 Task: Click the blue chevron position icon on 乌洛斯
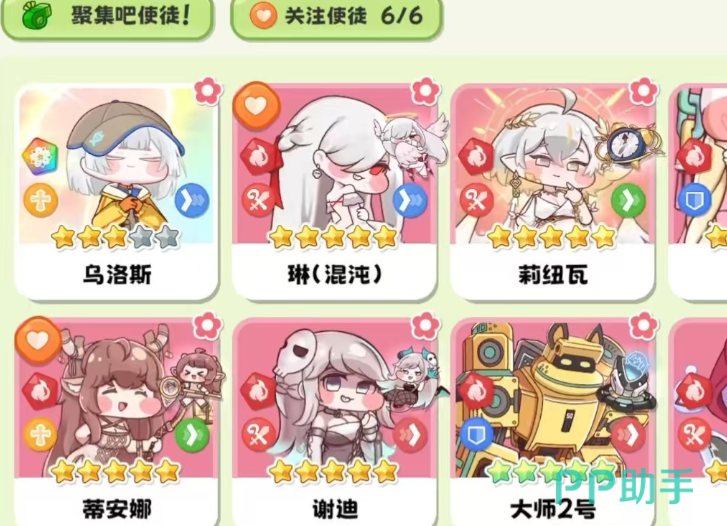[192, 200]
